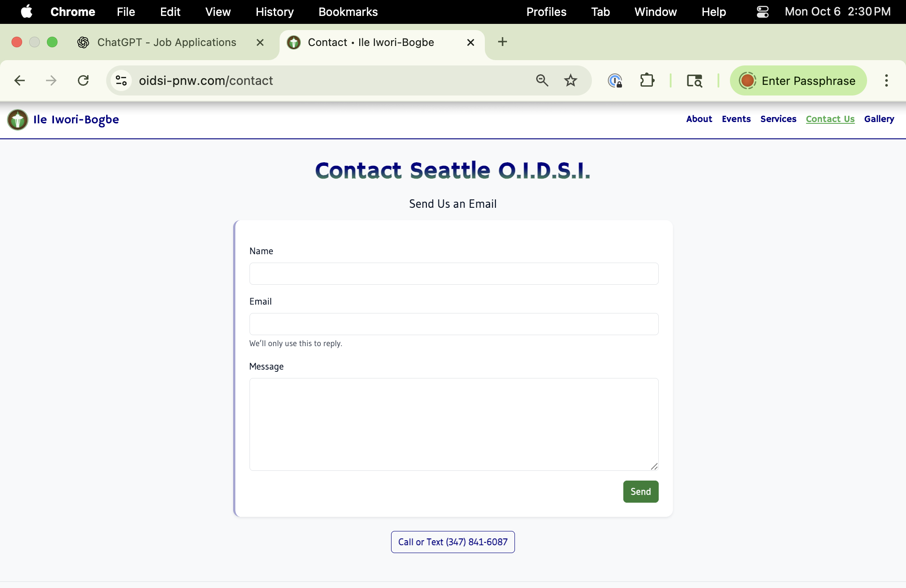Click inside the Name input field
This screenshot has height=588, width=906.
453,273
